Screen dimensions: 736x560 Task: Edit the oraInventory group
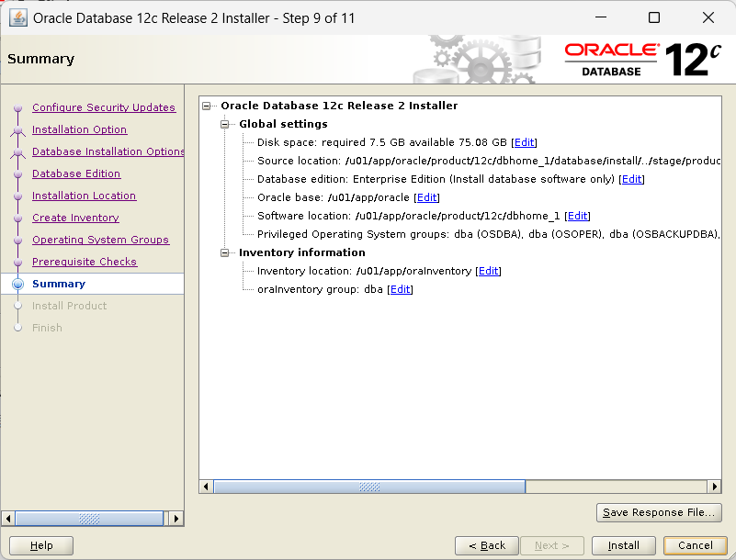(x=400, y=289)
